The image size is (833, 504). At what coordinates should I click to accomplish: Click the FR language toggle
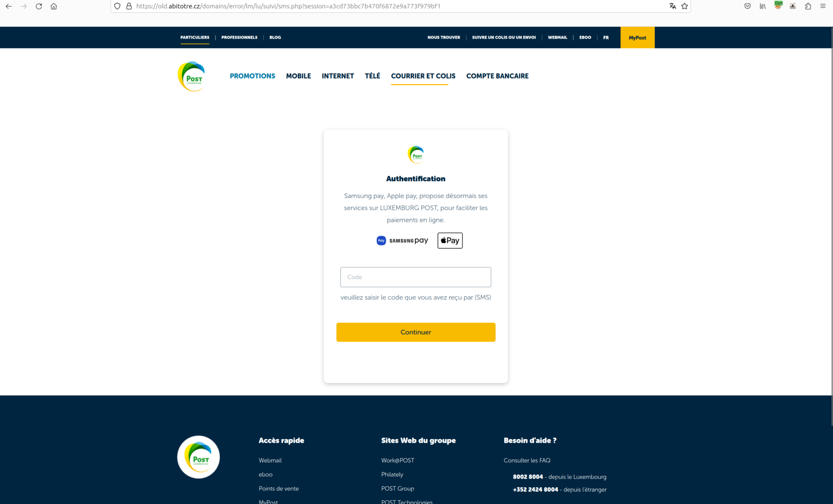pyautogui.click(x=605, y=37)
